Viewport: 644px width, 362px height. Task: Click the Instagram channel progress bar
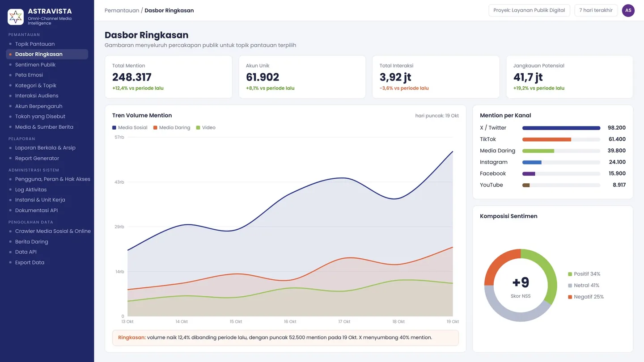561,162
